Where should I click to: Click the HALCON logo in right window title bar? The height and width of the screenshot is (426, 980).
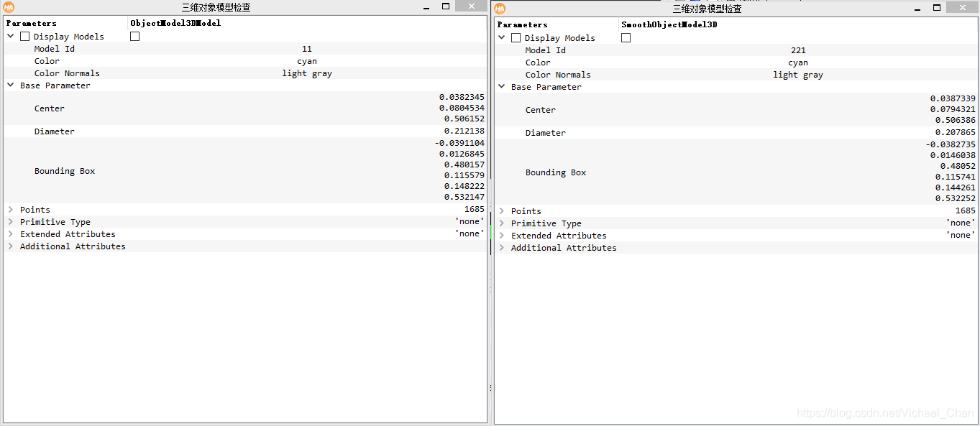coord(500,9)
